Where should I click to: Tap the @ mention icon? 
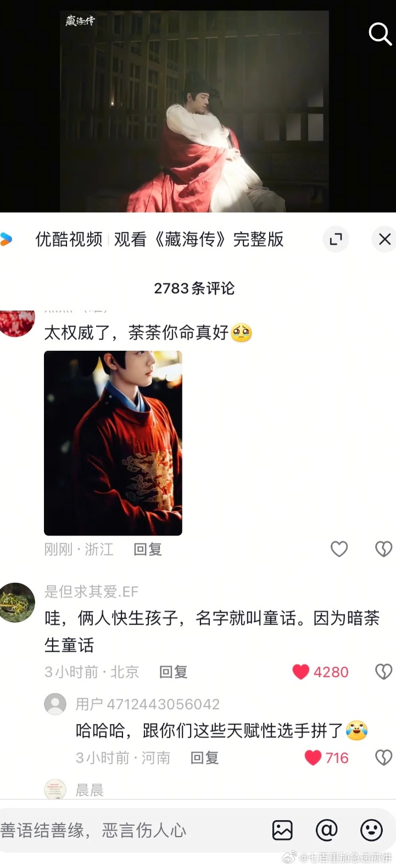click(326, 830)
